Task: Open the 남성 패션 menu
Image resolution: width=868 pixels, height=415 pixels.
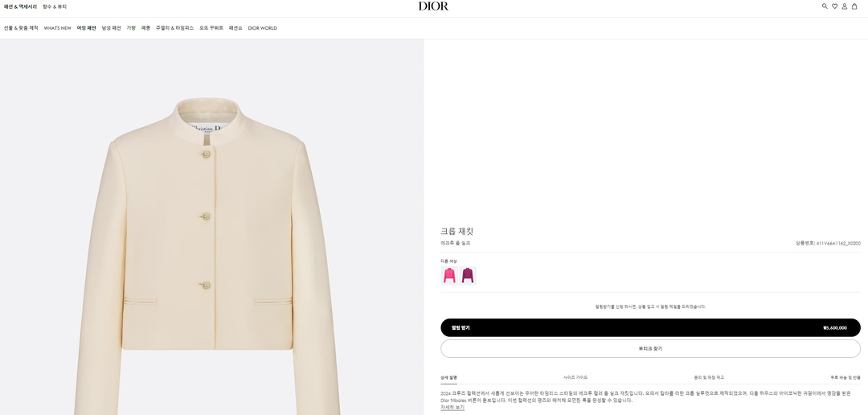Action: coord(111,28)
